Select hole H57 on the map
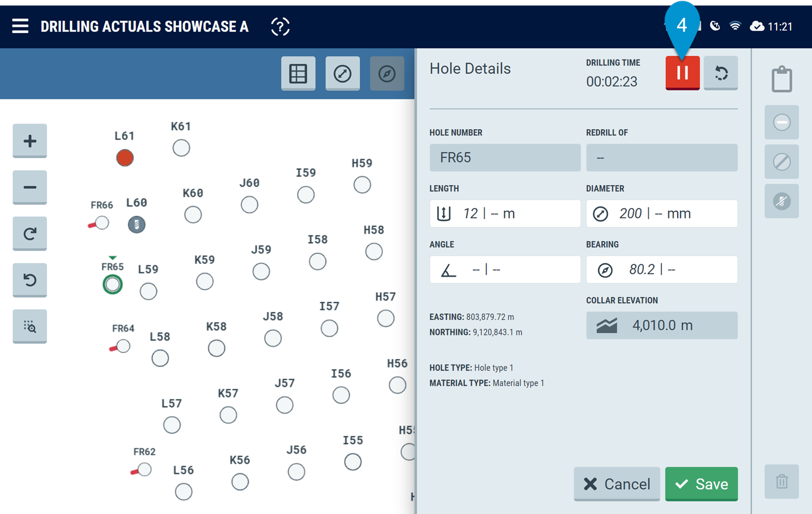Image resolution: width=812 pixels, height=514 pixels. [x=385, y=318]
